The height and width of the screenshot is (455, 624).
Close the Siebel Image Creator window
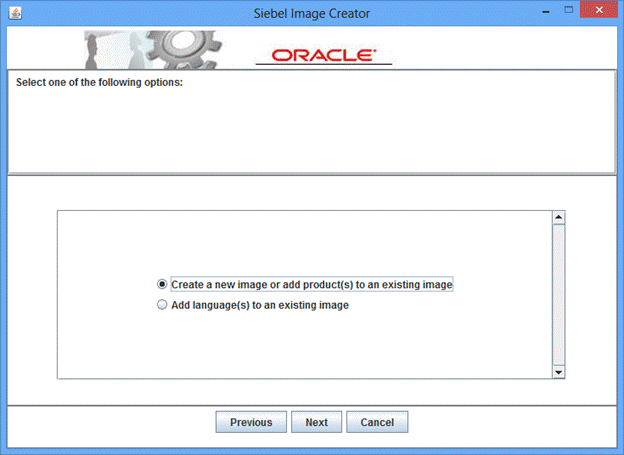click(599, 10)
